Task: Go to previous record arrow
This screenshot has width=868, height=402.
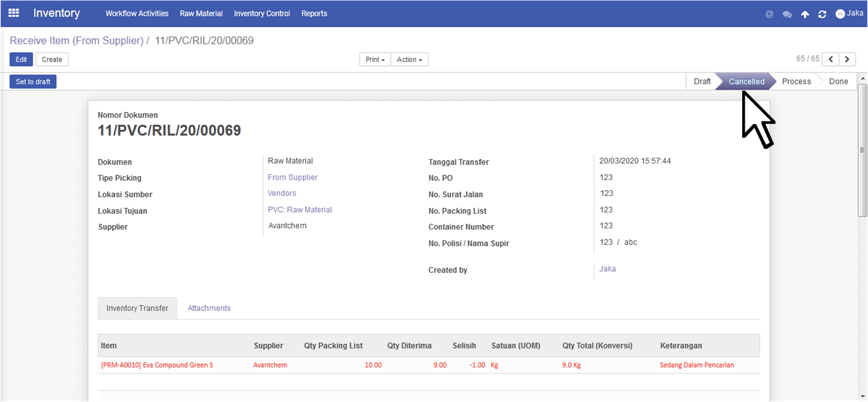Action: (x=830, y=59)
